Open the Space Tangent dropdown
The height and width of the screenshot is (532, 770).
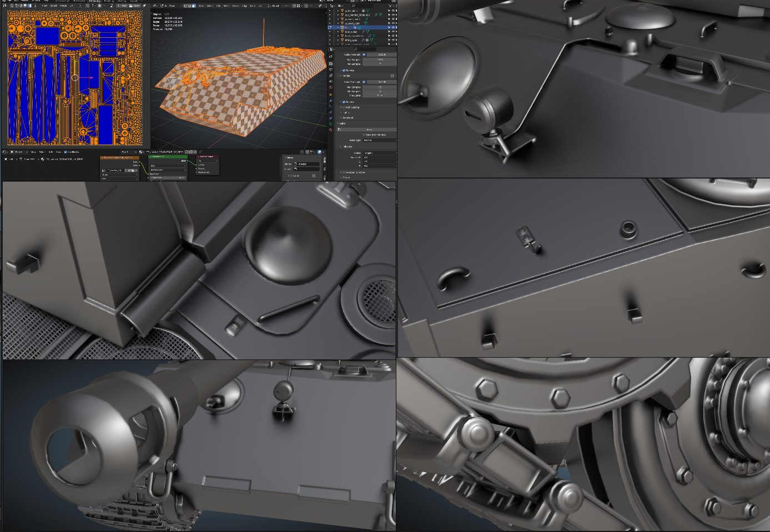click(380, 153)
